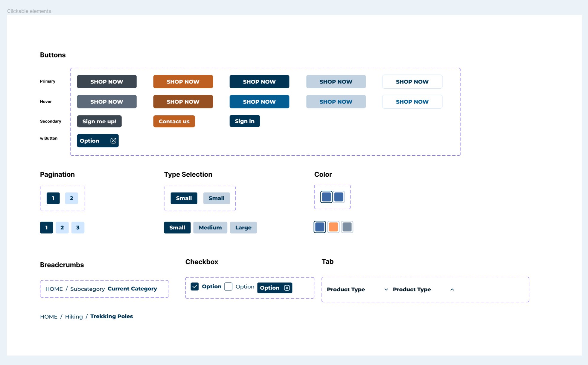Choose the Small option beside Medium

tap(177, 228)
